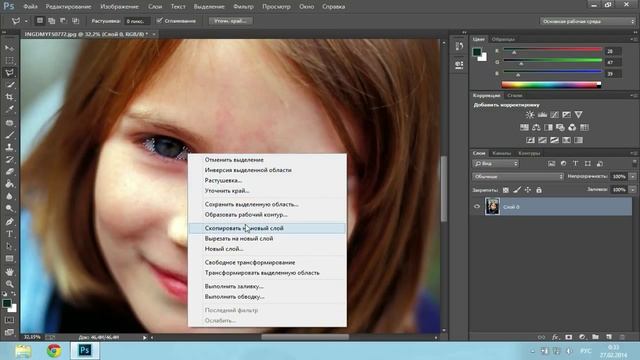640x360 pixels.
Task: Click the red R slider track
Action: click(552, 49)
